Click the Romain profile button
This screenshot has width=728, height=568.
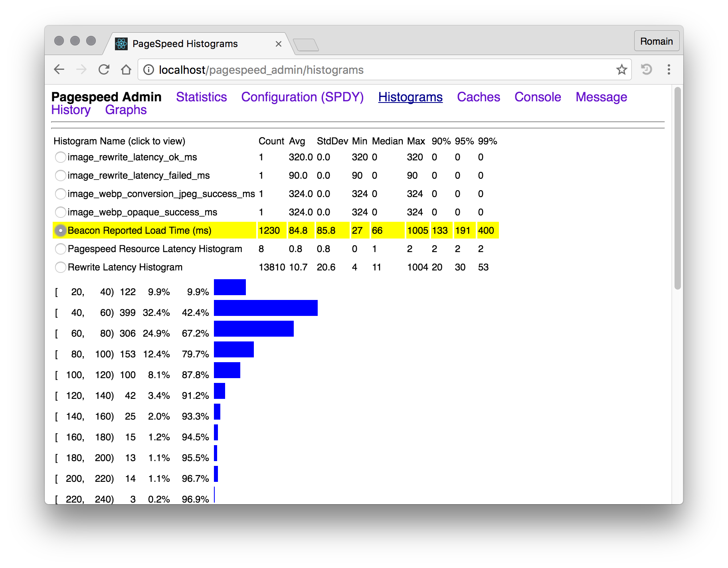[657, 41]
